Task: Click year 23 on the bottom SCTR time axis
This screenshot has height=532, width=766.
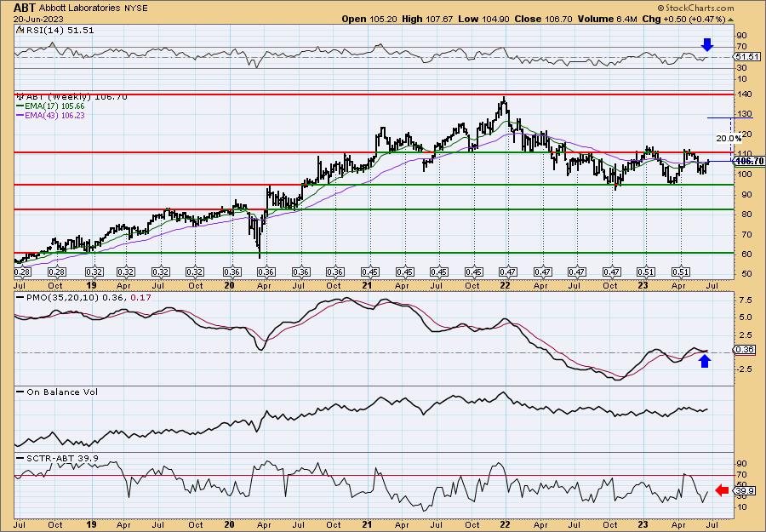Action: coord(643,524)
